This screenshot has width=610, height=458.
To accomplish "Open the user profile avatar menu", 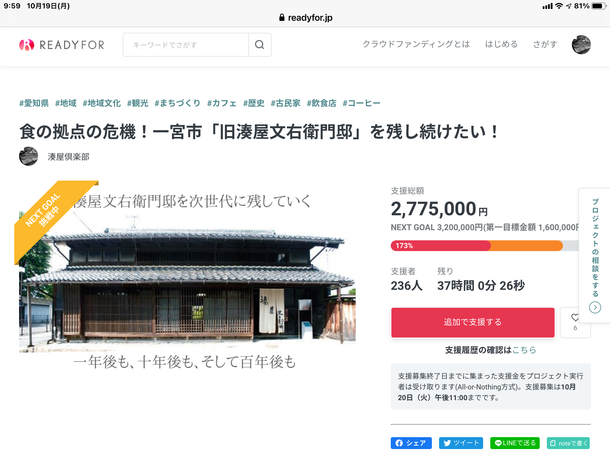I will click(x=581, y=45).
